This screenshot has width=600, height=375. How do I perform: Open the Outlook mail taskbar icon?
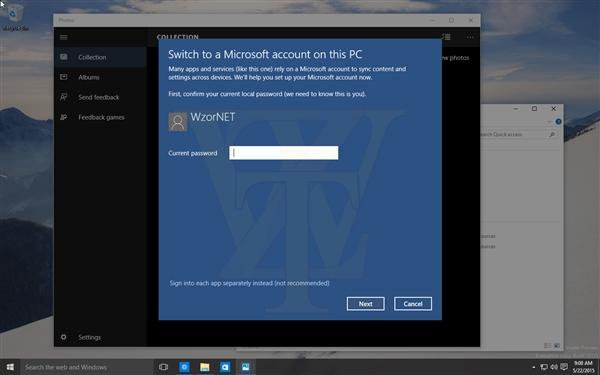(225, 367)
